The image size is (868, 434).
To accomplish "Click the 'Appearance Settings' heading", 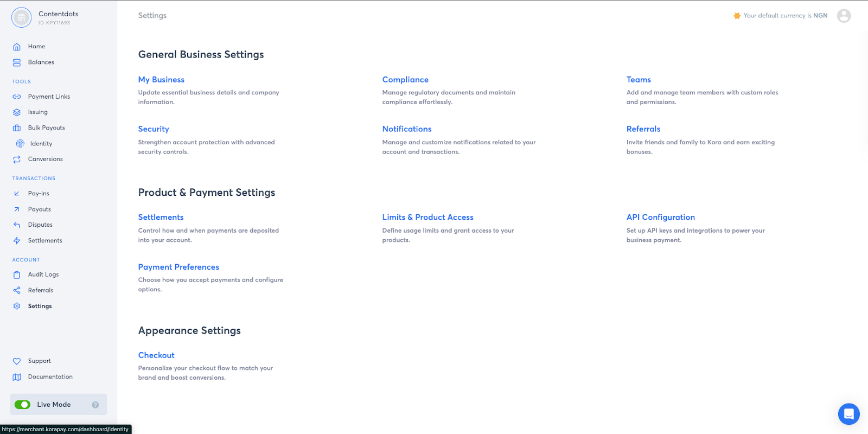I will pos(189,331).
